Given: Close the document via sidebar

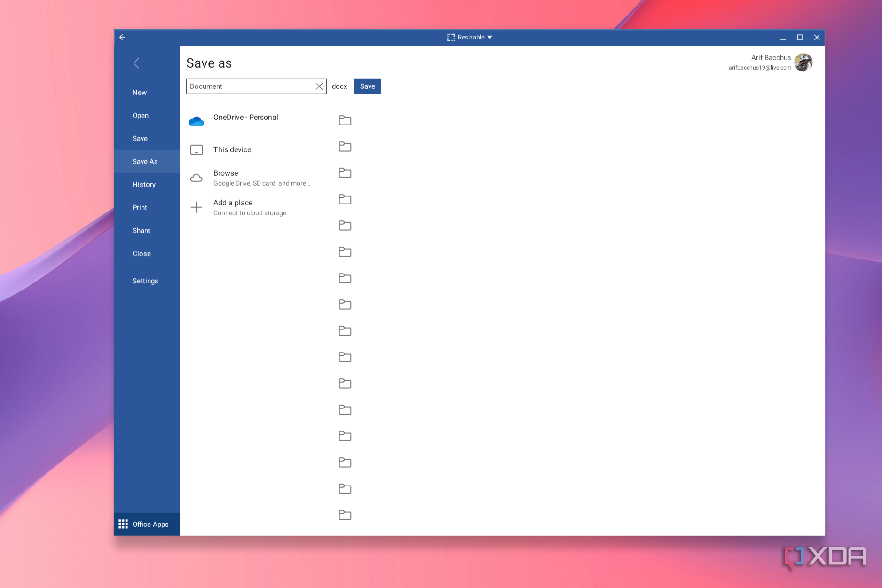Looking at the screenshot, I should 141,253.
